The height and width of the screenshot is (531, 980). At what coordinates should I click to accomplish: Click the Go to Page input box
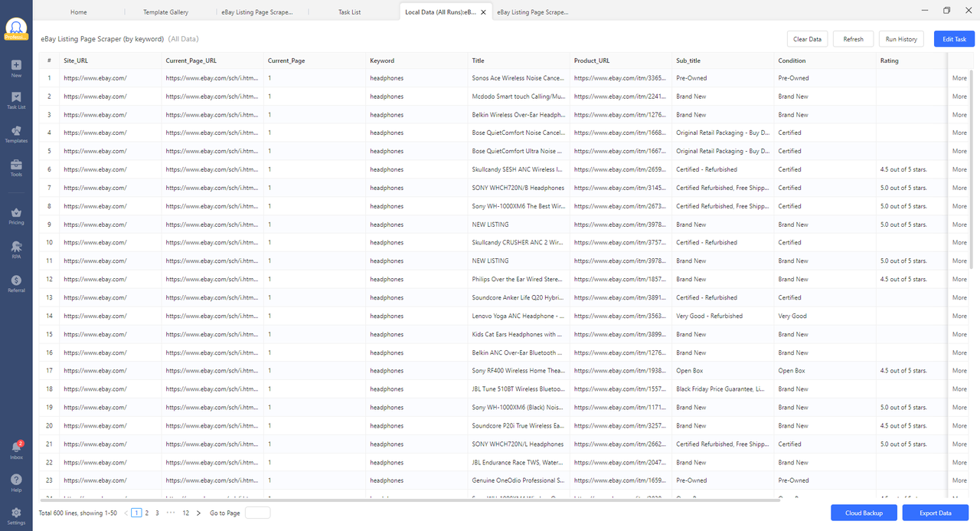click(x=257, y=513)
